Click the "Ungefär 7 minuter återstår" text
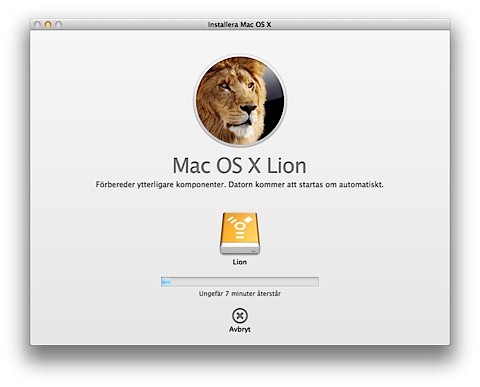Image resolution: width=480 pixels, height=387 pixels. [240, 294]
